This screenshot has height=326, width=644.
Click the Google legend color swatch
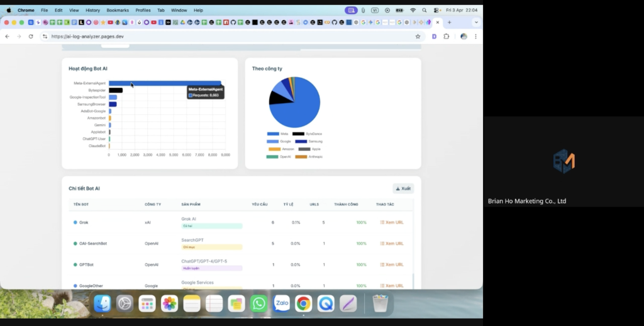click(272, 141)
